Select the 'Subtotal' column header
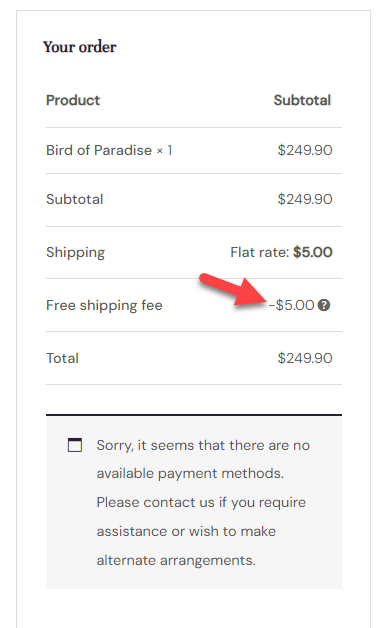 point(302,100)
